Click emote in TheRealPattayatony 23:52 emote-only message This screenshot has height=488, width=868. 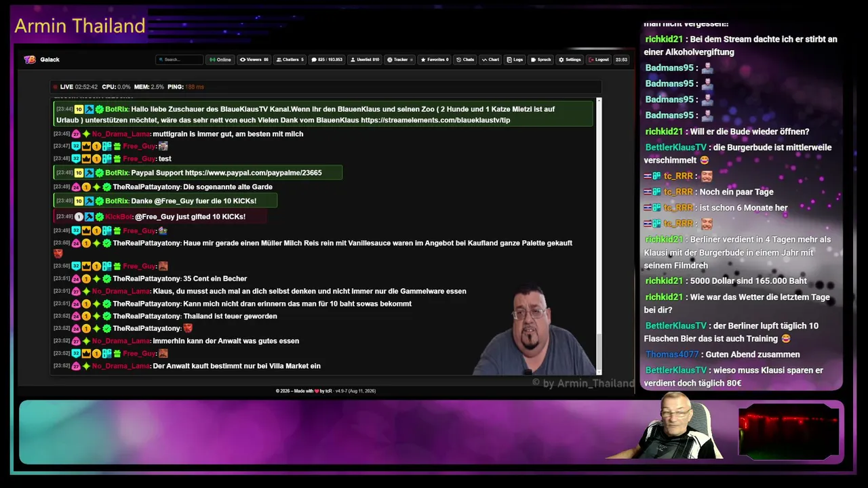tap(188, 329)
